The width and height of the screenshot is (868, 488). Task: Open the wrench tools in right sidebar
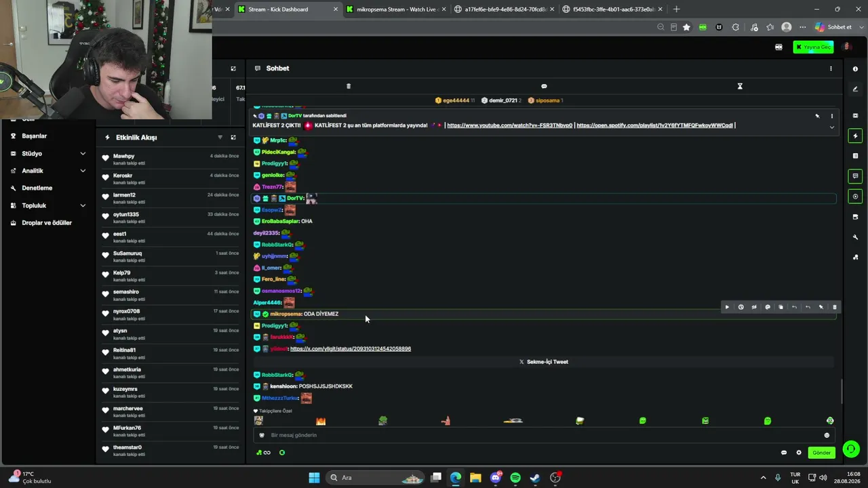(855, 237)
